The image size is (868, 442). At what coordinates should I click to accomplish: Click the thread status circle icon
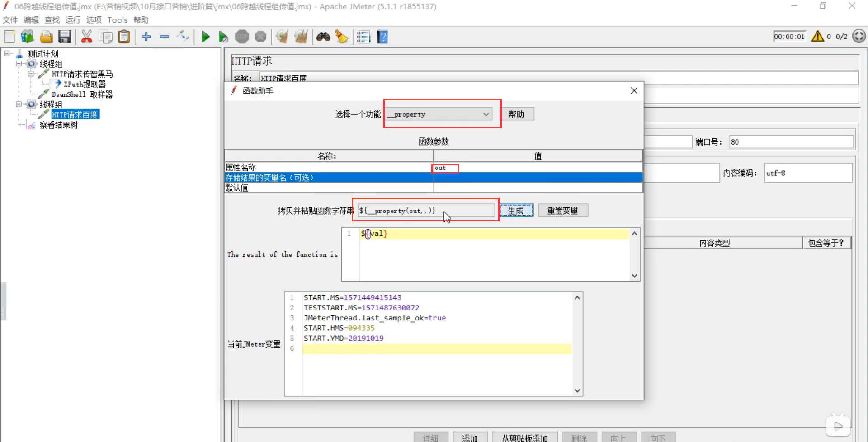click(859, 36)
